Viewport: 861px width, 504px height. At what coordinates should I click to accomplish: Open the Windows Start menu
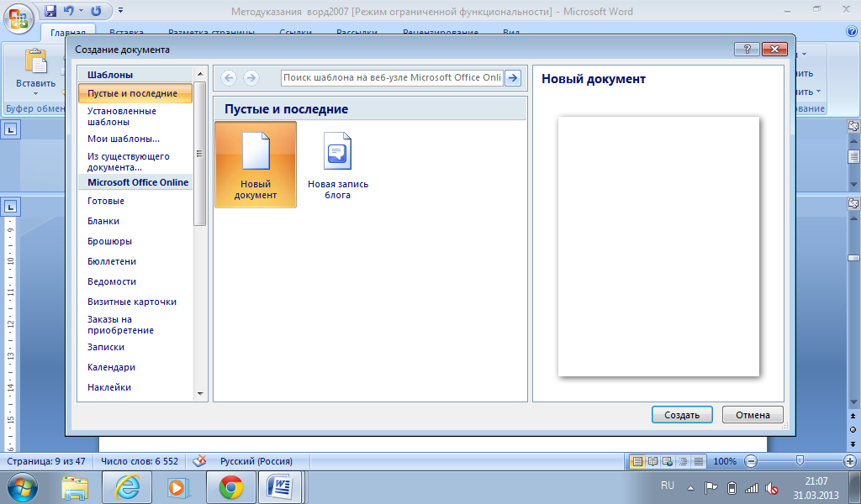pos(23,487)
